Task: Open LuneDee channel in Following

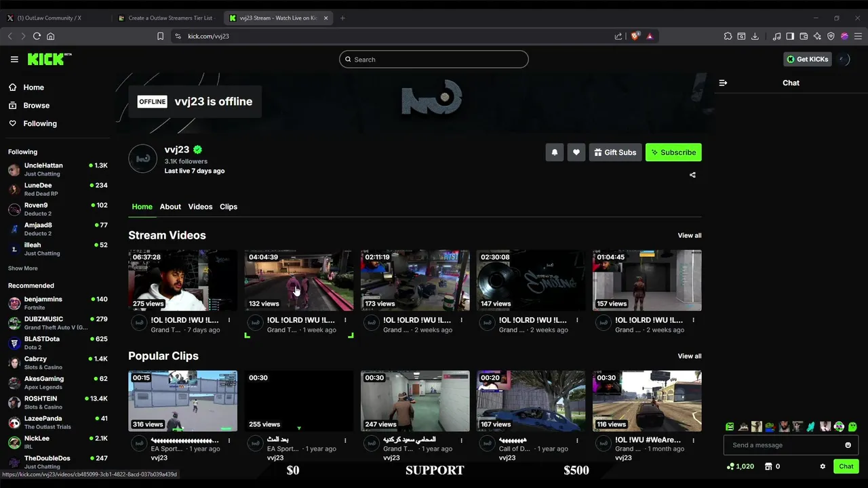Action: click(58, 189)
